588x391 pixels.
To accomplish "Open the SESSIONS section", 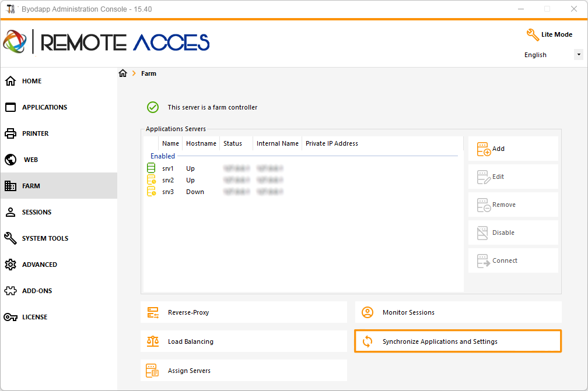I will 59,212.
